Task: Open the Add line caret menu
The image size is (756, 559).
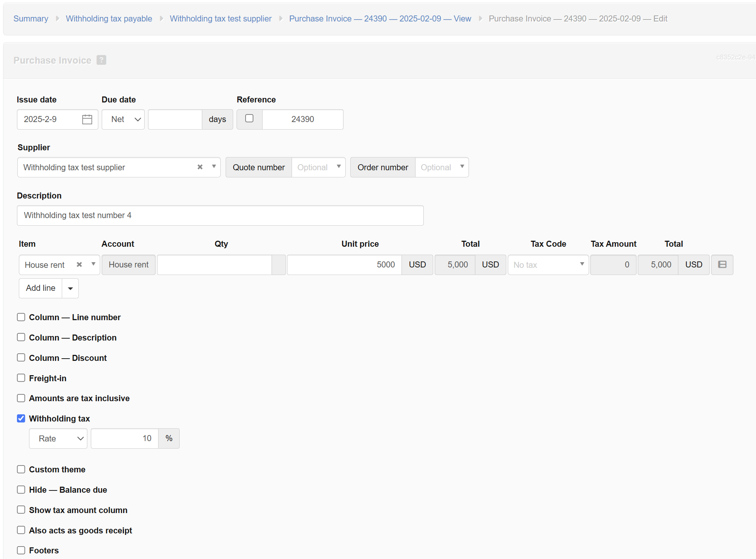Action: 70,289
